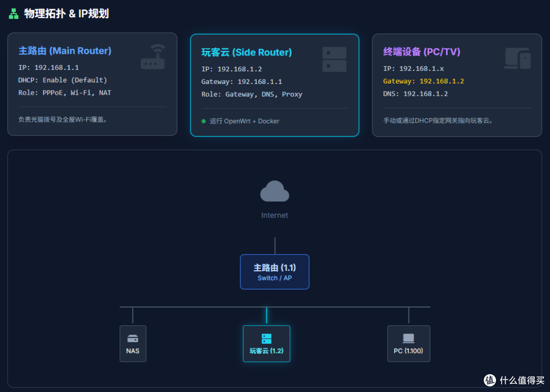Click the NAS drive icon
Image resolution: width=550 pixels, height=392 pixels.
click(132, 339)
